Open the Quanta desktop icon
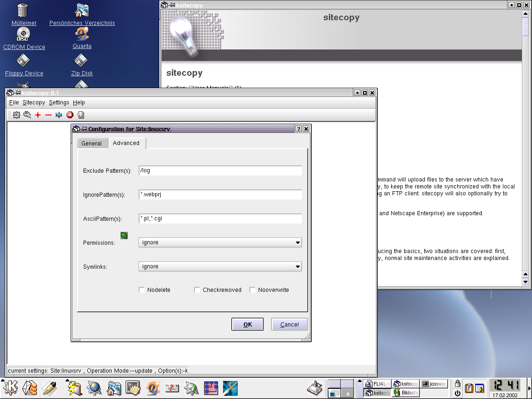 (82, 38)
